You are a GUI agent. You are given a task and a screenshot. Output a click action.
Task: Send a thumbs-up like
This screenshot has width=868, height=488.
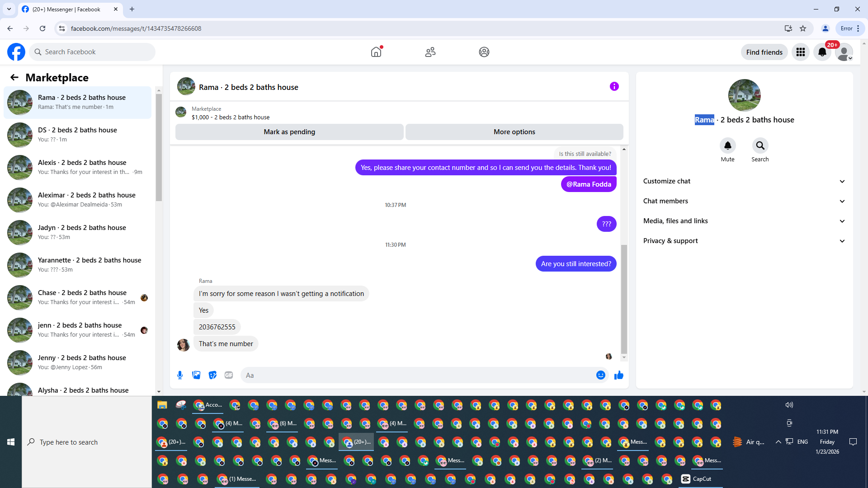point(619,375)
